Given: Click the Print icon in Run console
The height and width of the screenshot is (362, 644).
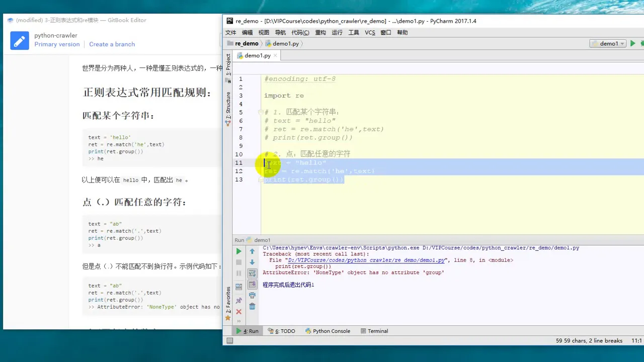Looking at the screenshot, I should (253, 296).
